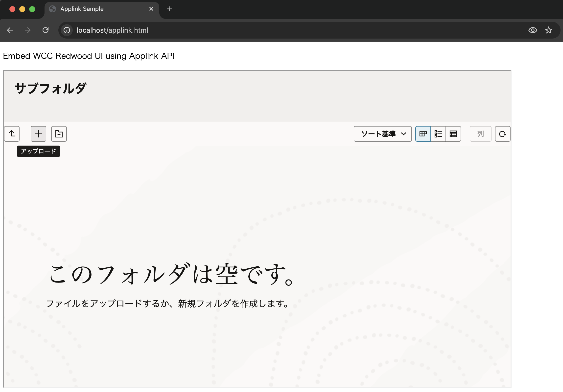This screenshot has height=392, width=563.
Task: Refresh the folder contents
Action: pos(502,134)
